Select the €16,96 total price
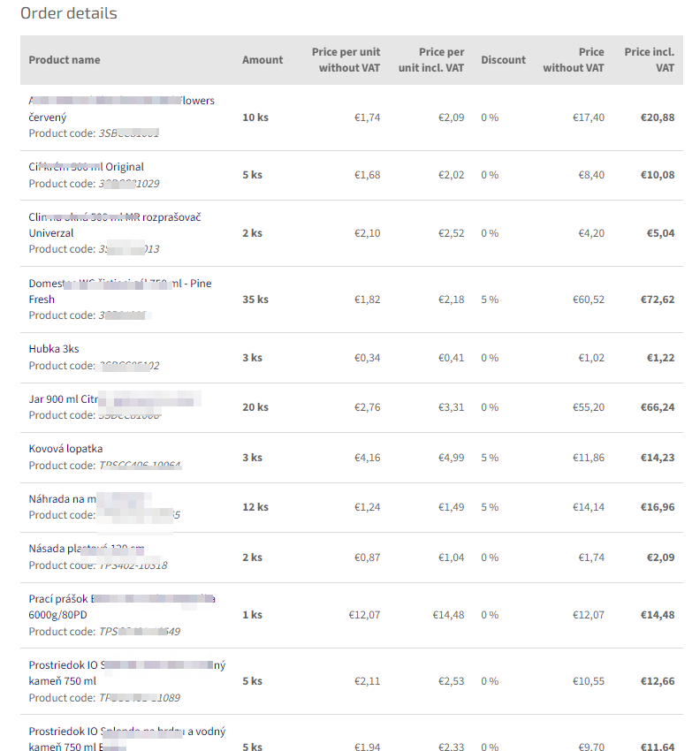This screenshot has width=700, height=751. [x=658, y=507]
